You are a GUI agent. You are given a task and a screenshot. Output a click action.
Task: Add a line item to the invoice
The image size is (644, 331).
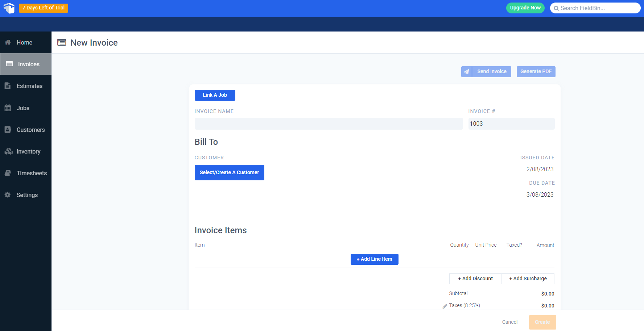(375, 259)
